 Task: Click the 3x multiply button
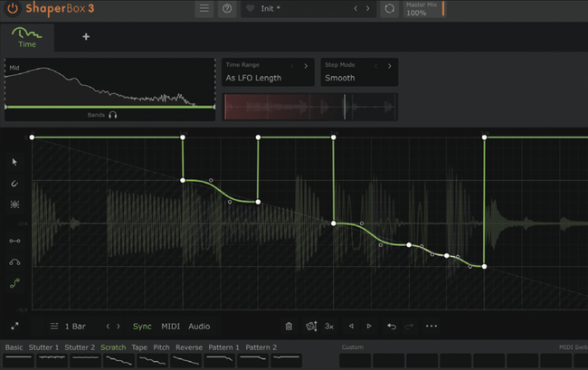point(329,327)
